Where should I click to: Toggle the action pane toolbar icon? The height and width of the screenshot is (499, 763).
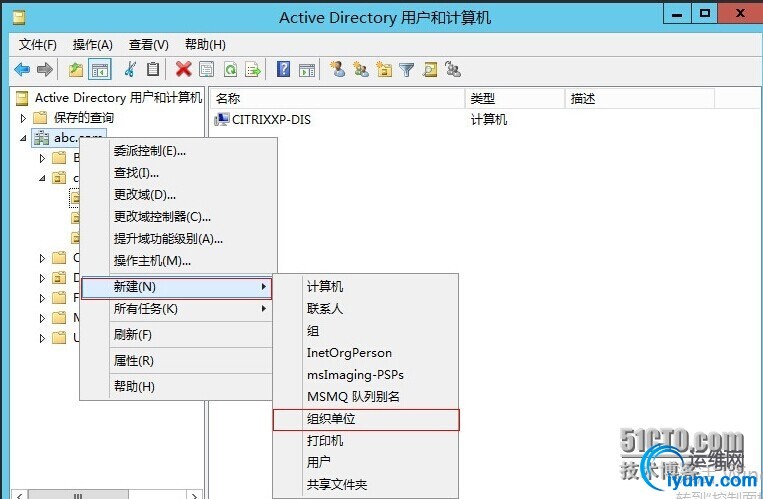point(307,70)
